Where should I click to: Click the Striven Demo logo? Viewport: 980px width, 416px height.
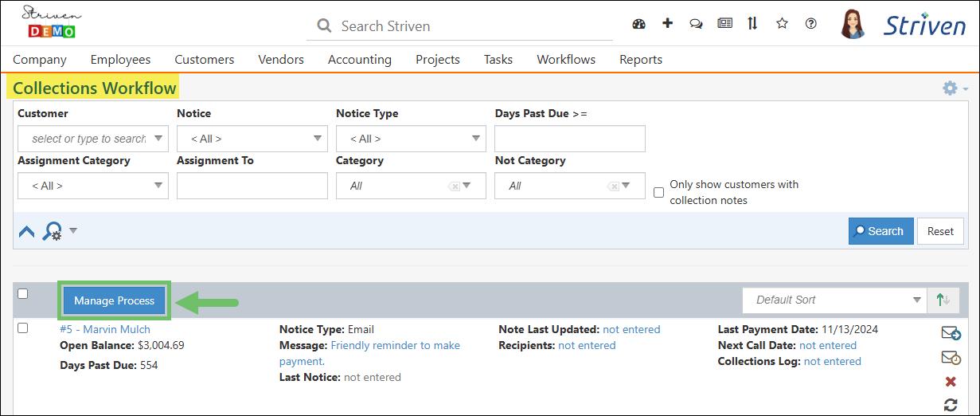[51, 22]
